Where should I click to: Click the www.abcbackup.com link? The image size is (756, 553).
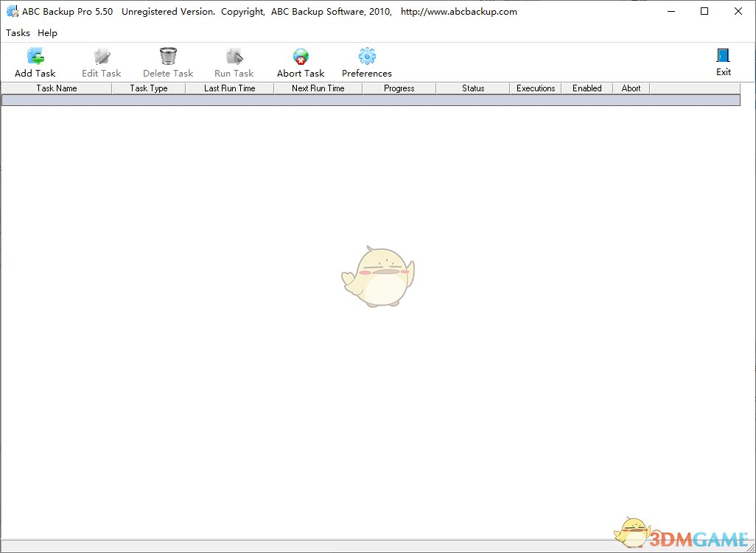(458, 11)
